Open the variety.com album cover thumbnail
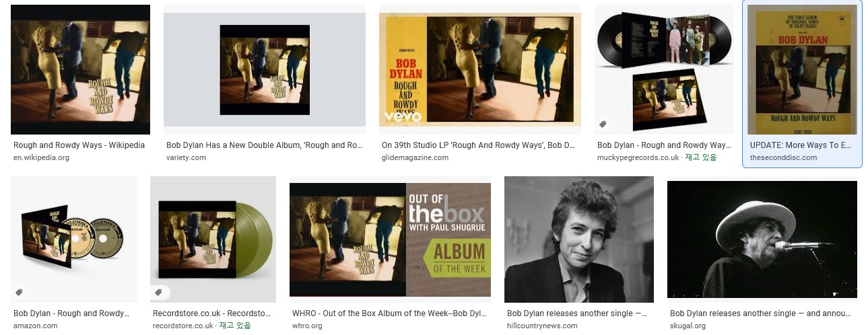868x335 pixels. click(265, 69)
